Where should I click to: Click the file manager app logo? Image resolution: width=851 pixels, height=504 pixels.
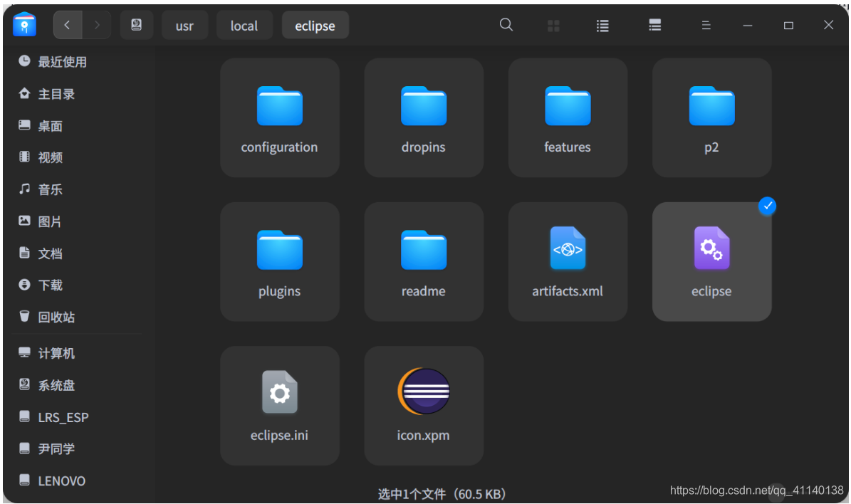pyautogui.click(x=24, y=24)
